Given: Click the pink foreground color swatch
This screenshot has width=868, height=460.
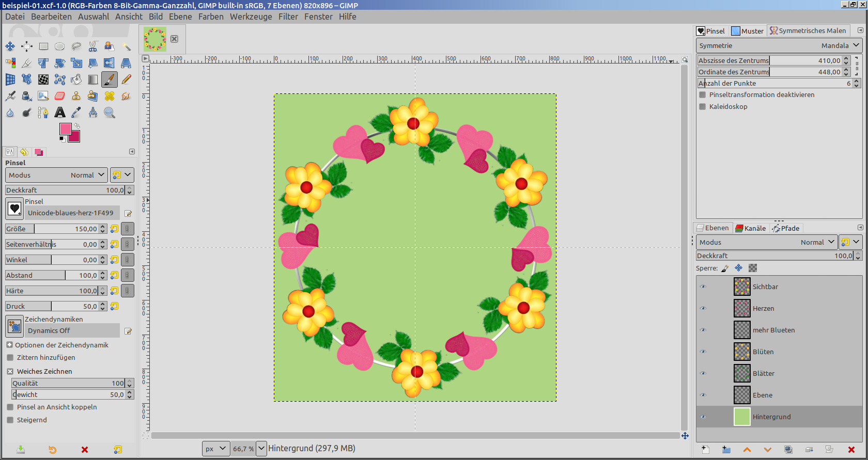Looking at the screenshot, I should click(x=65, y=129).
